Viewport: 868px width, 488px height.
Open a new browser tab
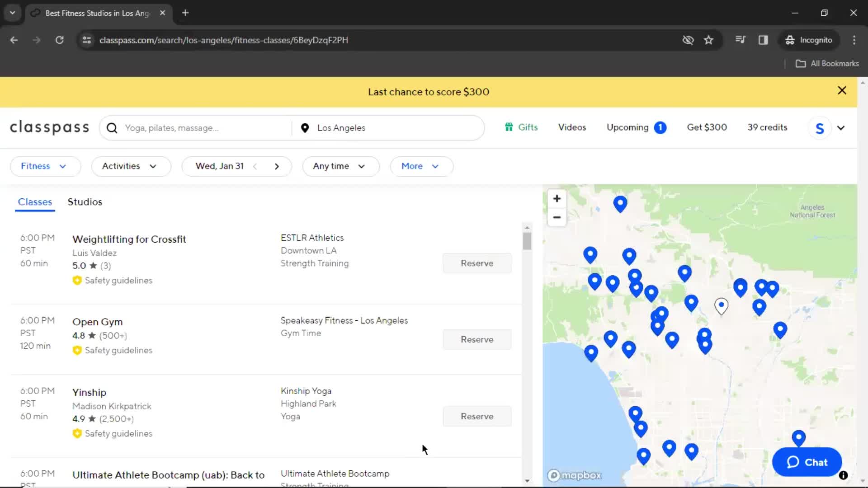coord(185,13)
